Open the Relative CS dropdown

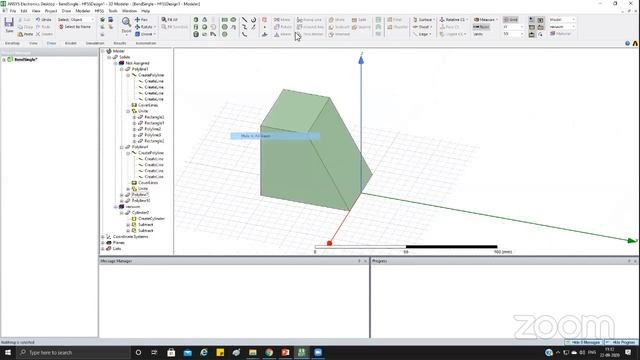click(453, 20)
